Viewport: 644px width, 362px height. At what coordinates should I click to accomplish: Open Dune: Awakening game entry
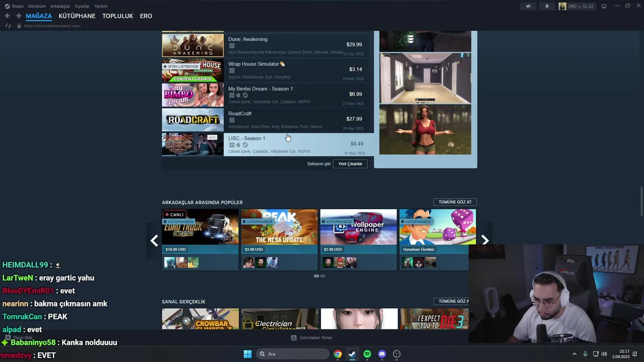(268, 45)
